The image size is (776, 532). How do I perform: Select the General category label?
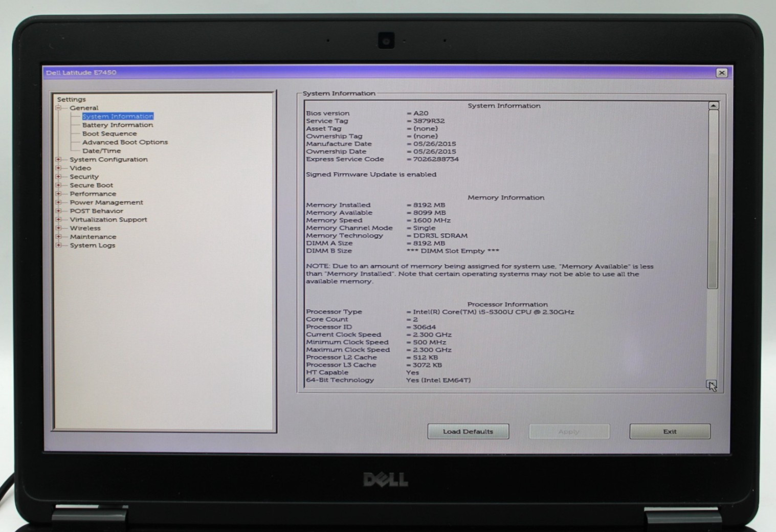84,108
